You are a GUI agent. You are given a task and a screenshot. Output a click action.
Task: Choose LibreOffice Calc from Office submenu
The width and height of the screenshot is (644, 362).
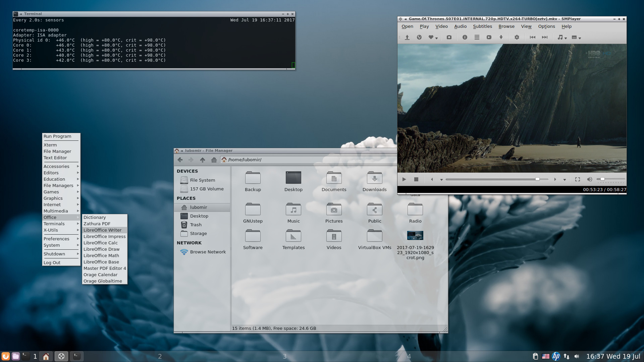(105, 243)
